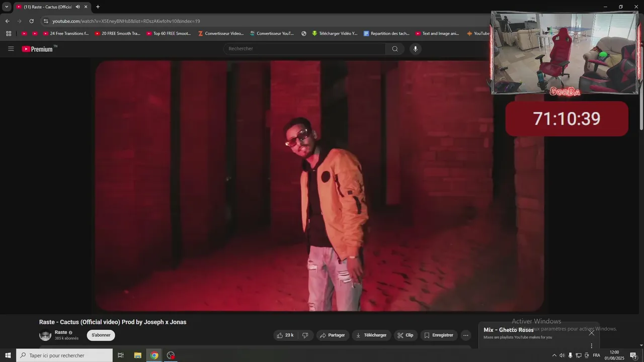Close the Mix - Ghetto Roses panel
Screen dimensions: 644x362
(592, 332)
